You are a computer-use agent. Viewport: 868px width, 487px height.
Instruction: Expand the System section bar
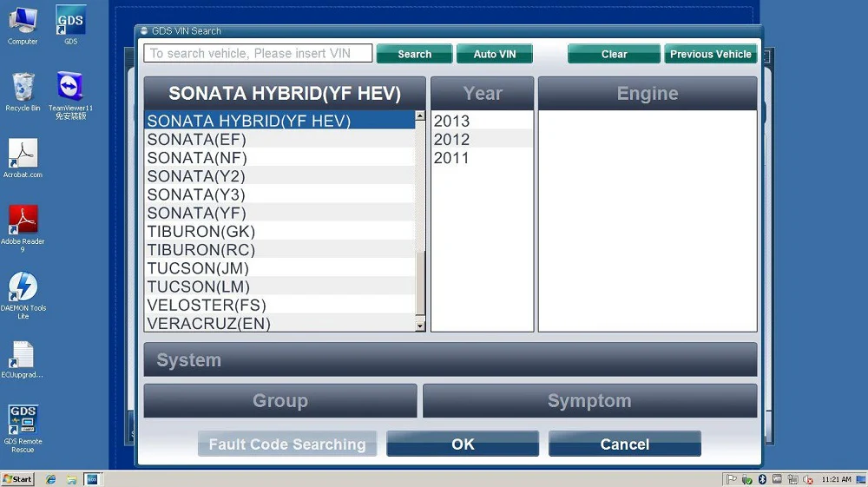450,359
